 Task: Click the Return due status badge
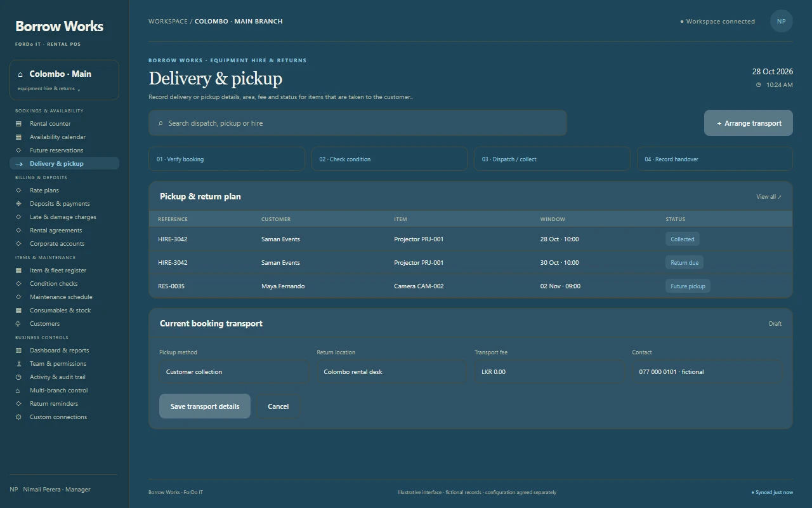pyautogui.click(x=684, y=263)
